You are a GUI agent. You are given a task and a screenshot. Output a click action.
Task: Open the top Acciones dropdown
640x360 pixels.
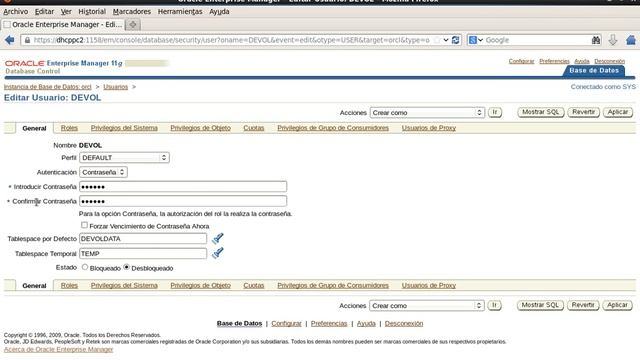(x=427, y=113)
